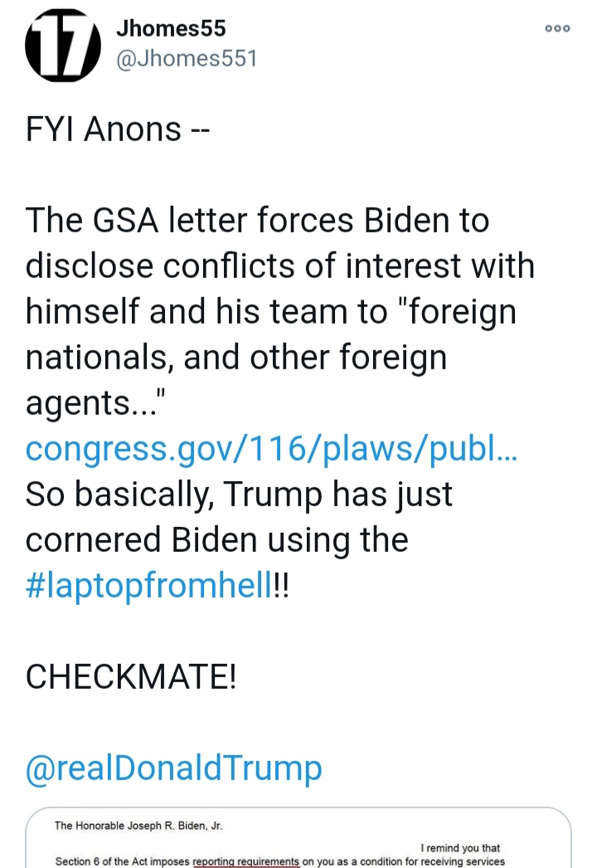Tap the "cornered Biden using the" line
The height and width of the screenshot is (868, 597).
216,539
